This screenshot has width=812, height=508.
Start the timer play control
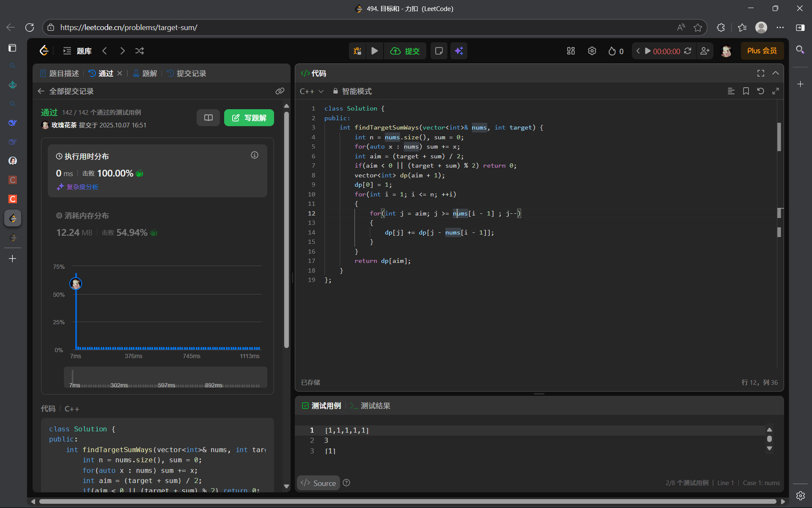pyautogui.click(x=647, y=51)
